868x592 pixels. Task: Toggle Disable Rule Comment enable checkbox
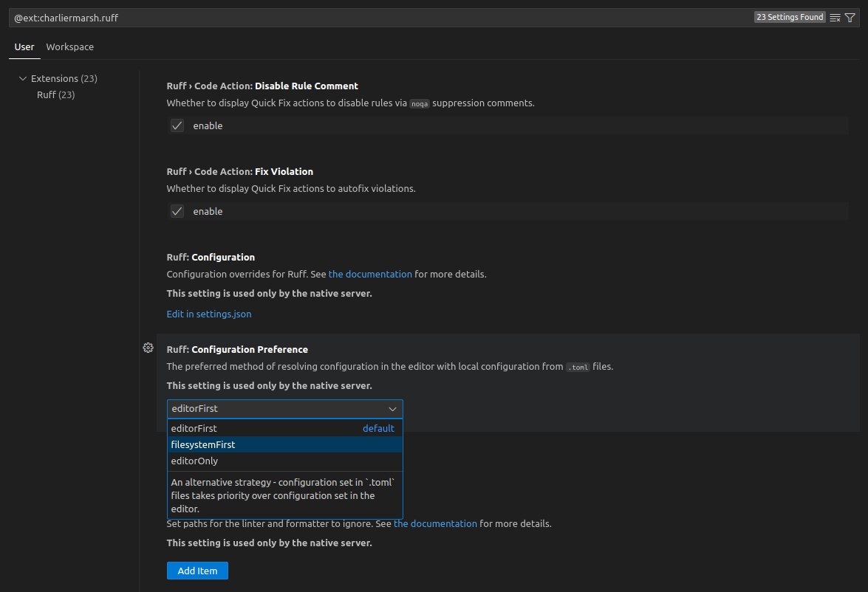point(177,125)
